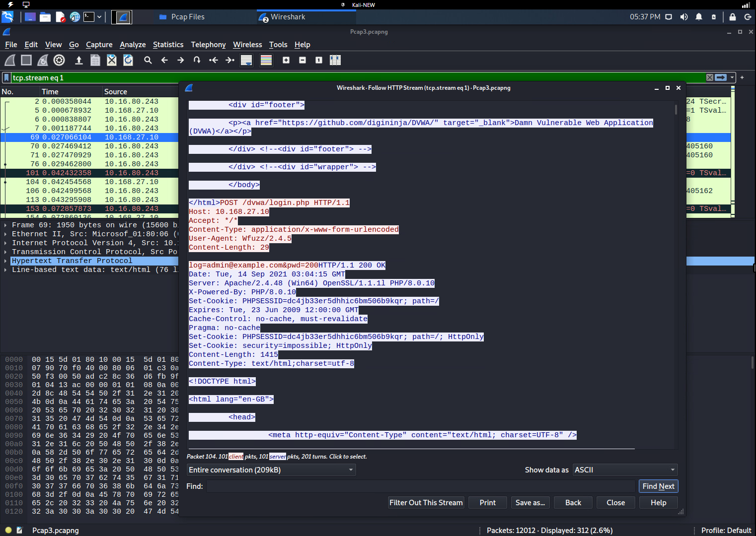Open the File menu
This screenshot has height=536, width=756.
coord(11,45)
